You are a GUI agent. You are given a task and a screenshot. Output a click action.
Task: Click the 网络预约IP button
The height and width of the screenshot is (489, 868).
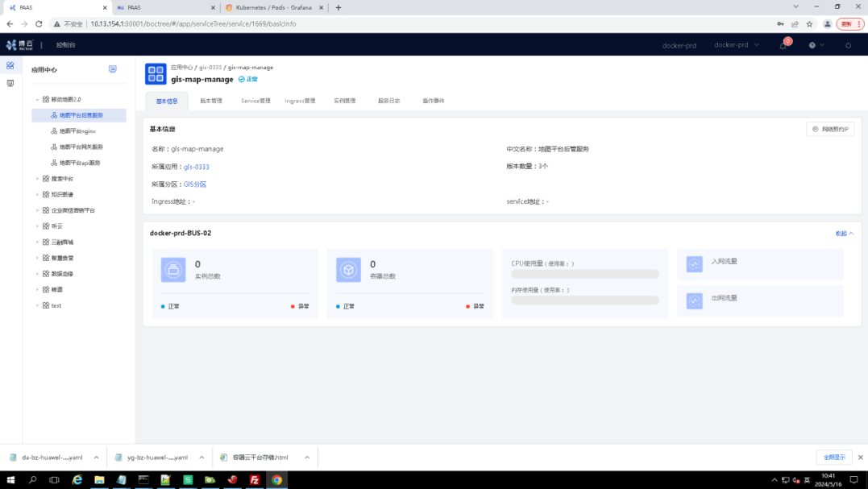tap(830, 129)
